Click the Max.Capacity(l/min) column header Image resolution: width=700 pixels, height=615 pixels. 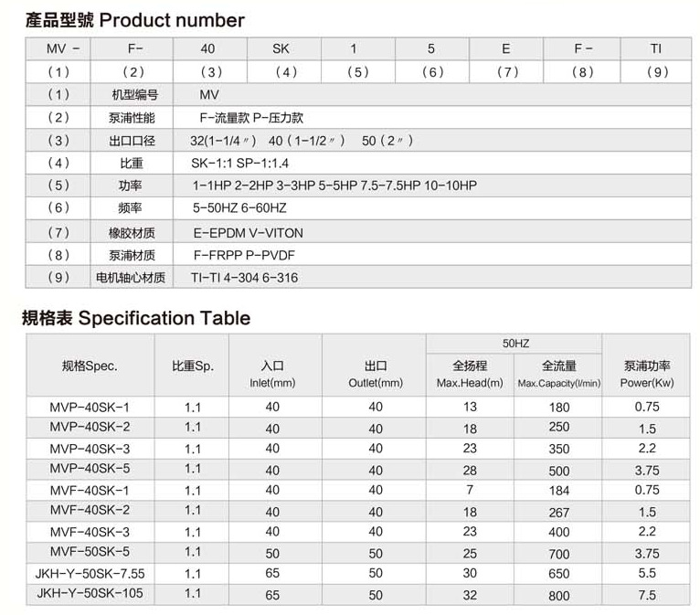coord(558,376)
